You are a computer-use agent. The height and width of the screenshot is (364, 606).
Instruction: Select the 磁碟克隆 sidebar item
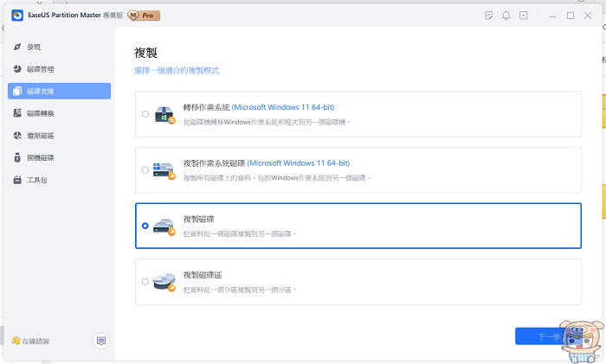click(59, 91)
